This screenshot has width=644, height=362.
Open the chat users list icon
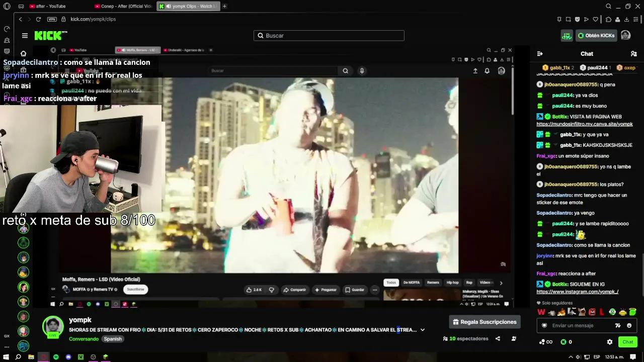(x=633, y=54)
